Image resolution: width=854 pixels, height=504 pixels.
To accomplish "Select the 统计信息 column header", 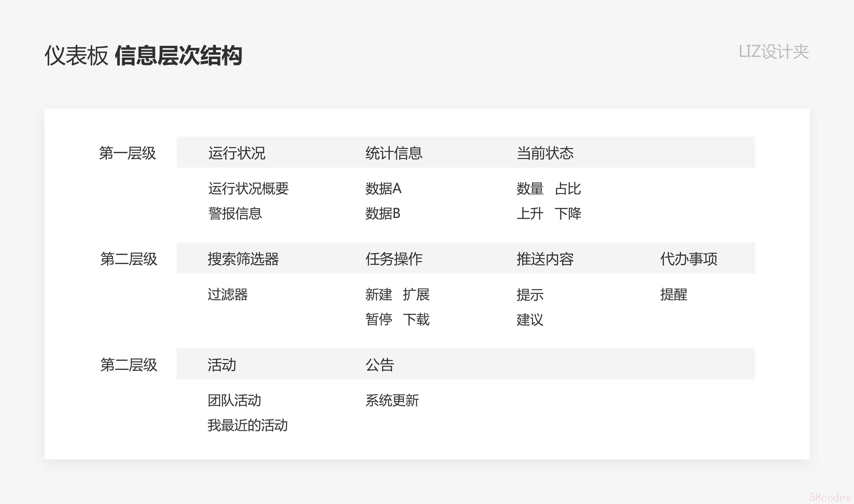I will pos(394,153).
